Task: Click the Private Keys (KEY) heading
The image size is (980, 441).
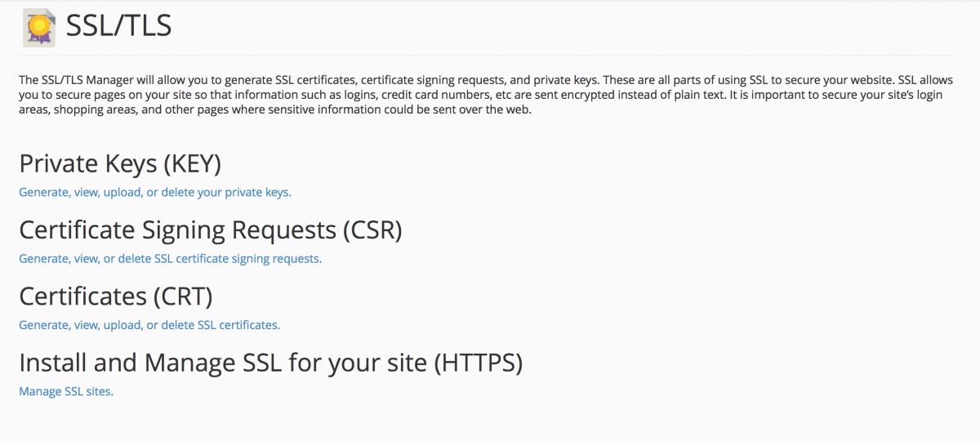Action: pos(120,164)
